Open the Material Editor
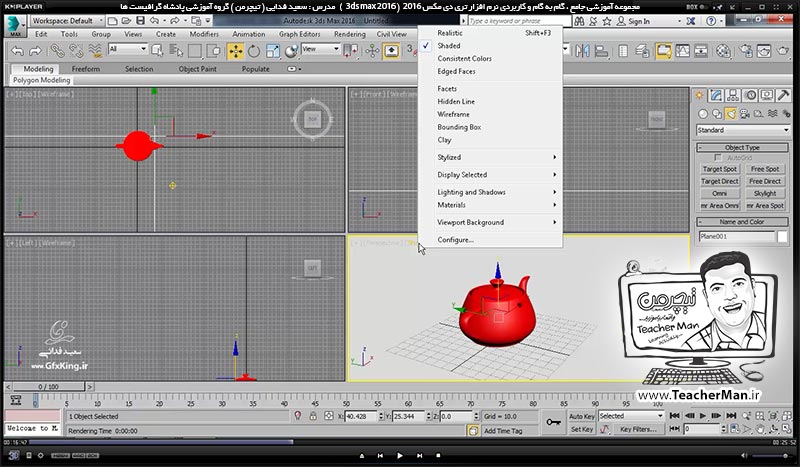The width and height of the screenshot is (800, 467). click(x=723, y=51)
